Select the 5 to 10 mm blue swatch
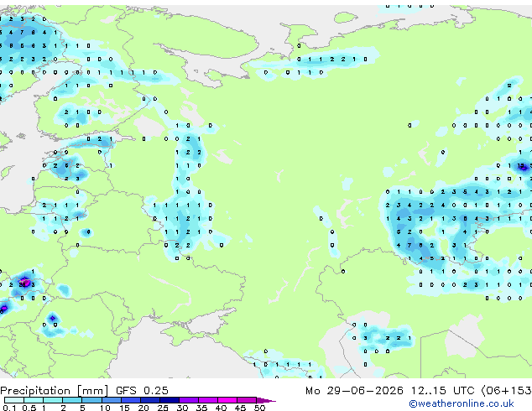This screenshot has height=411, width=532. (x=91, y=400)
